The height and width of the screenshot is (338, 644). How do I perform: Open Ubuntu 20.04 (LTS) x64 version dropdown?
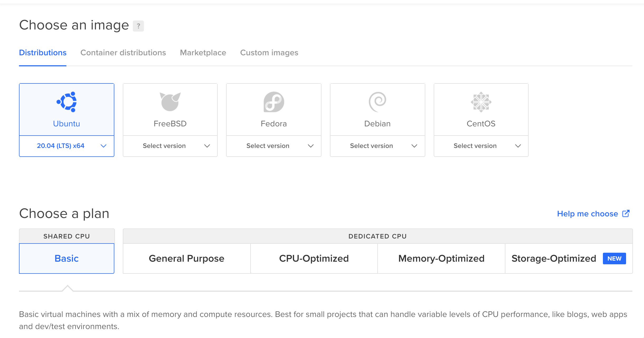[x=67, y=146]
